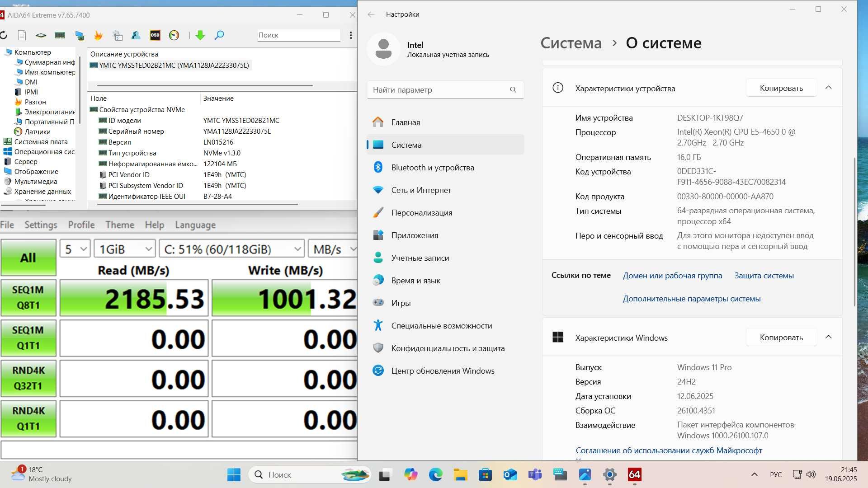Screen dimensions: 868x488
Task: Open Дополнительные параметры системы link
Action: (692, 299)
